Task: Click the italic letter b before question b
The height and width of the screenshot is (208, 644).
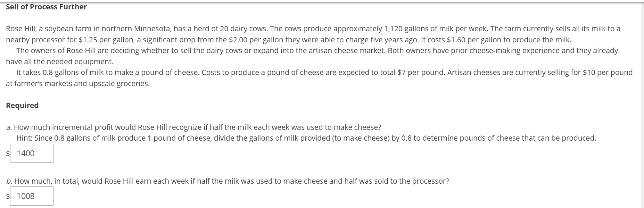Action: click(x=8, y=180)
